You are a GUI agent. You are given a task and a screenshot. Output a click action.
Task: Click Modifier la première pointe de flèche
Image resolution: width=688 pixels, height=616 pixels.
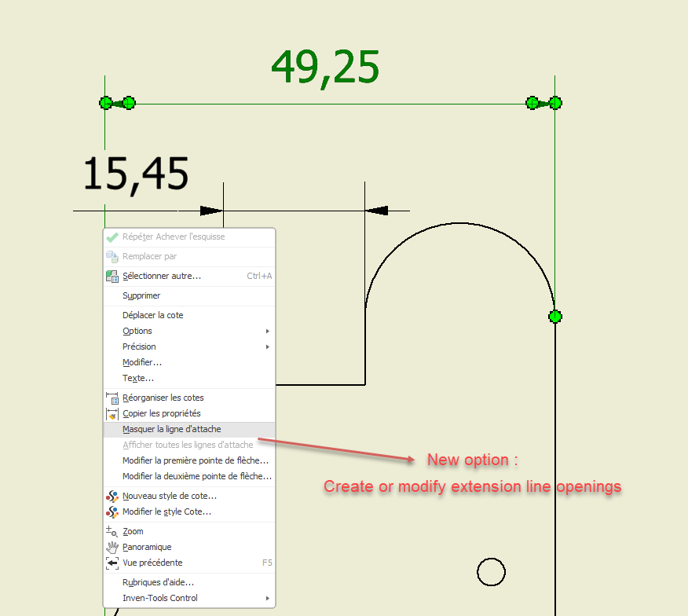tap(196, 460)
